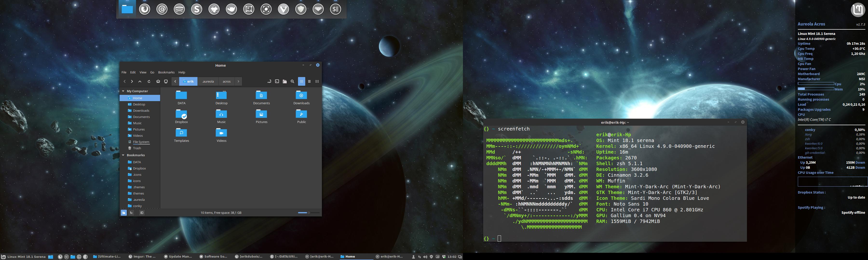Jump to acros in the path bar

tap(227, 81)
